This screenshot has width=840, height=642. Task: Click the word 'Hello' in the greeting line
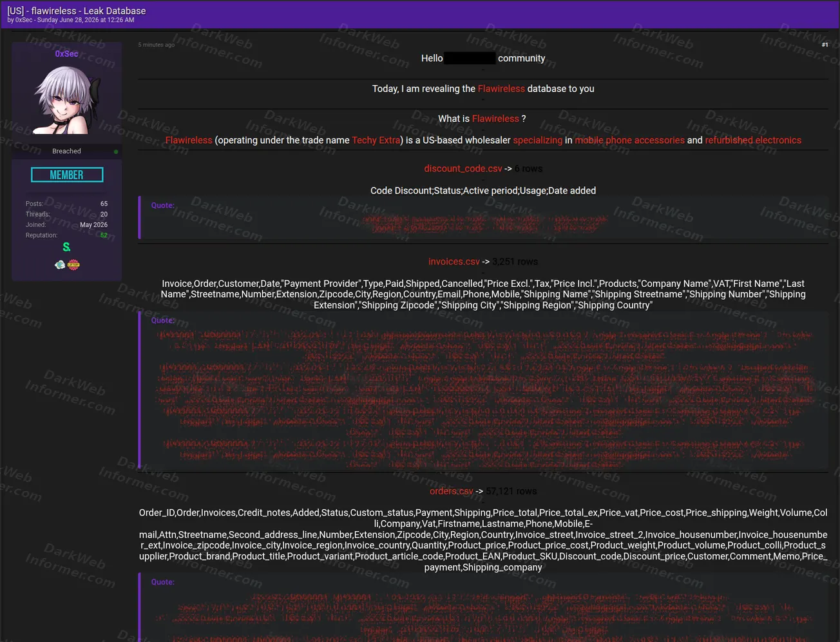(x=432, y=58)
